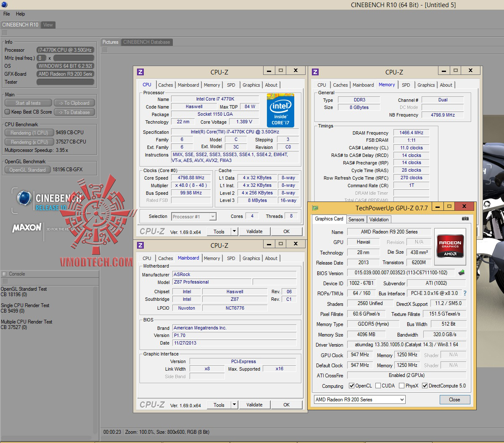Enable the Keep Best CB Score checkbox
This screenshot has width=504, height=443.
[x=7, y=112]
